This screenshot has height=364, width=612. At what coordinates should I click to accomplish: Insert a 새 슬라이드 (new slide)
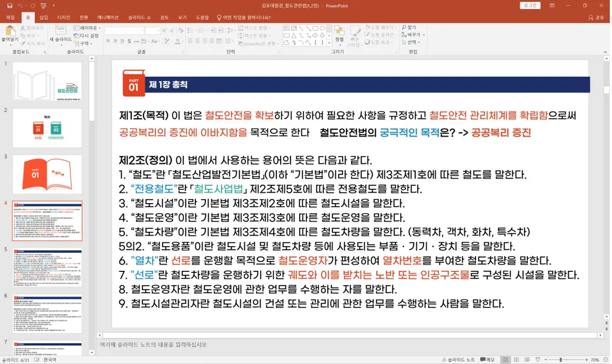coord(60,31)
